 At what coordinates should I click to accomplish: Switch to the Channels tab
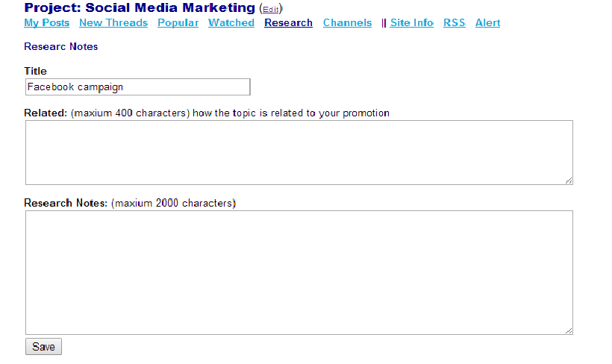[347, 22]
